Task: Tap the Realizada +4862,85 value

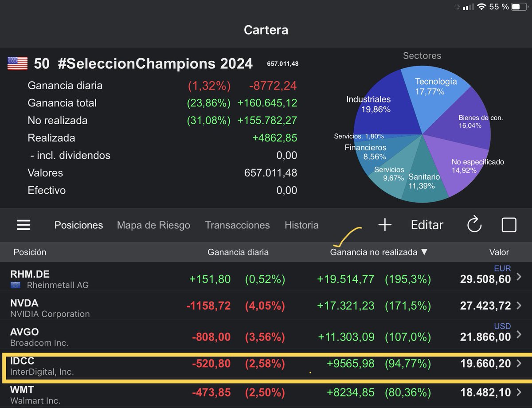Action: click(x=274, y=138)
